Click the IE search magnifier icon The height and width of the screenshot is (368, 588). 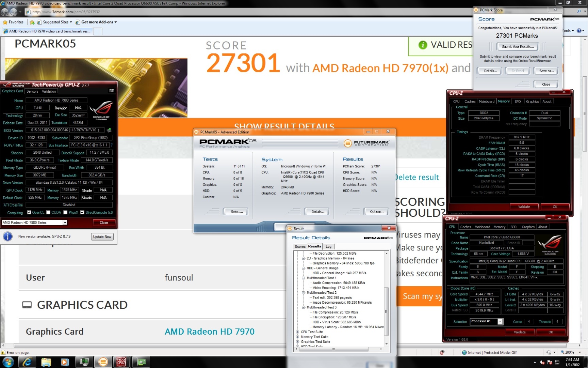click(579, 11)
